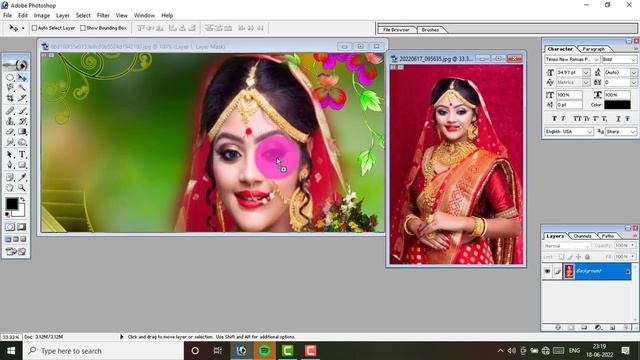Select the History Brush tool
Image resolution: width=640 pixels, height=360 pixels.
(22, 121)
